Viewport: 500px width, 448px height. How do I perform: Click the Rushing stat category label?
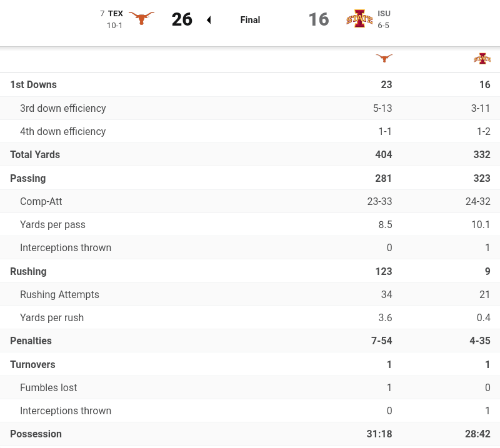(x=28, y=271)
